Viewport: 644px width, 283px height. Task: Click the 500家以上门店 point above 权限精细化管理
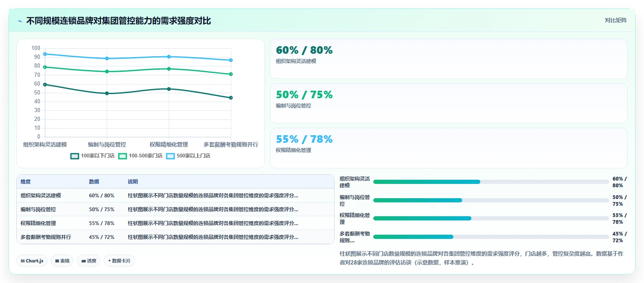coord(169,57)
